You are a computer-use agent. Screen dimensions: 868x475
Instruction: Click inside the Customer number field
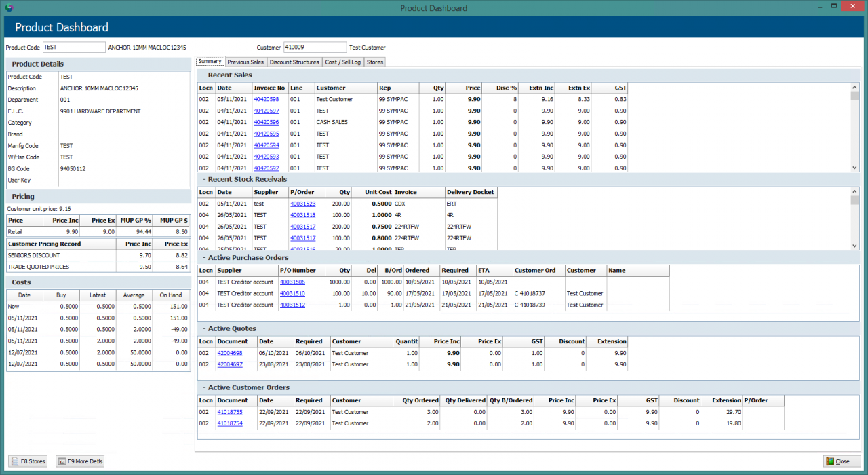click(x=315, y=47)
